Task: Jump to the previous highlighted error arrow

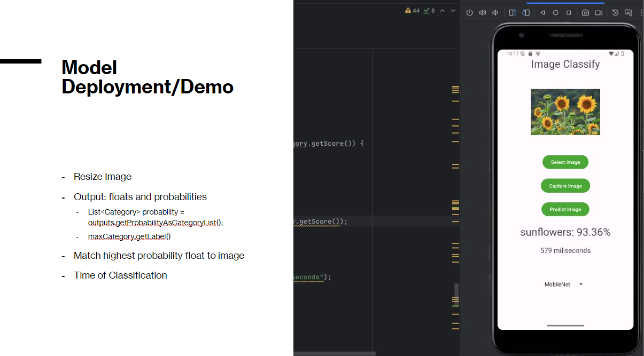Action: click(x=443, y=11)
